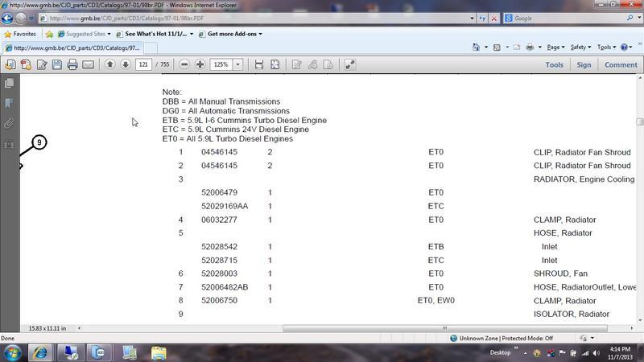The image size is (644, 362).
Task: Click the volume speaker tray icon
Action: coord(597,353)
